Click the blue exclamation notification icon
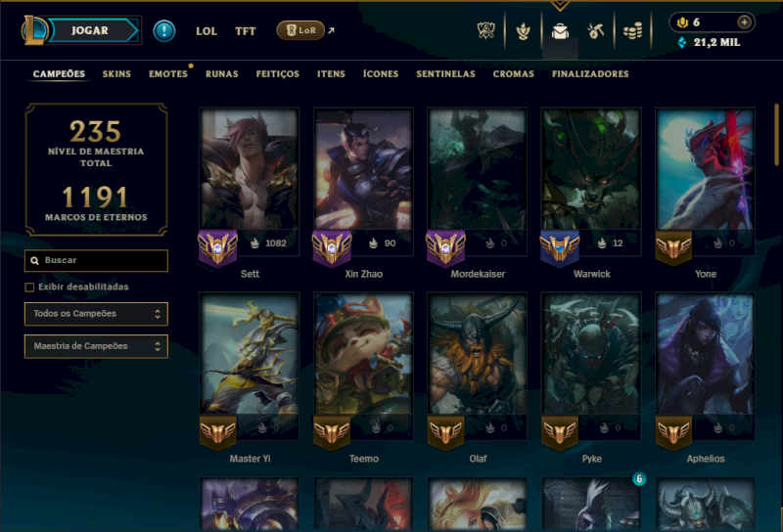The height and width of the screenshot is (532, 783). pyautogui.click(x=163, y=31)
